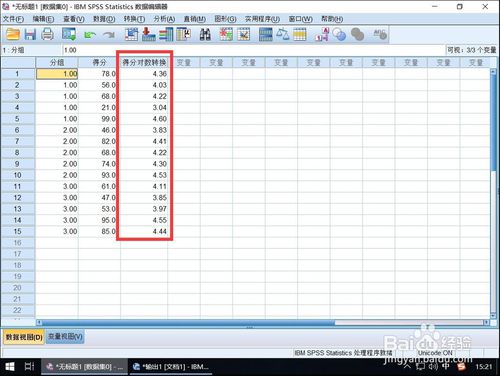The image size is (500, 376).
Task: Click the Split File toolbar icon
Action: pos(266,34)
